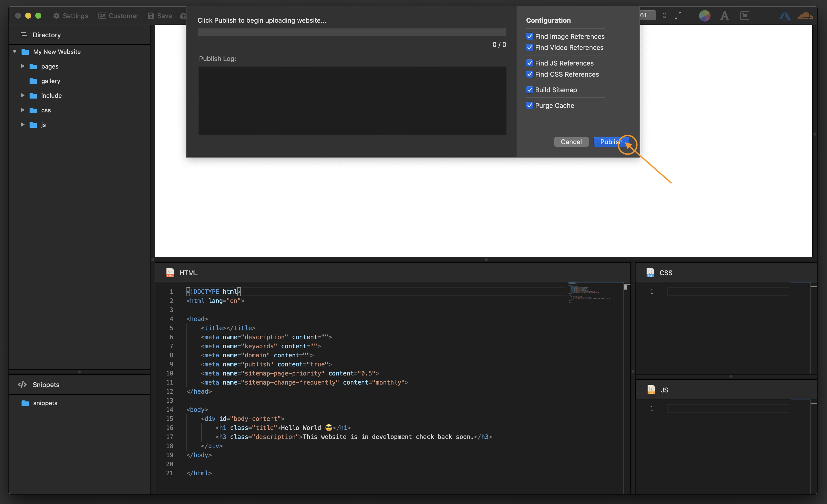The height and width of the screenshot is (504, 827).
Task: Click the sitemap-page-priority meta line
Action: pos(290,373)
